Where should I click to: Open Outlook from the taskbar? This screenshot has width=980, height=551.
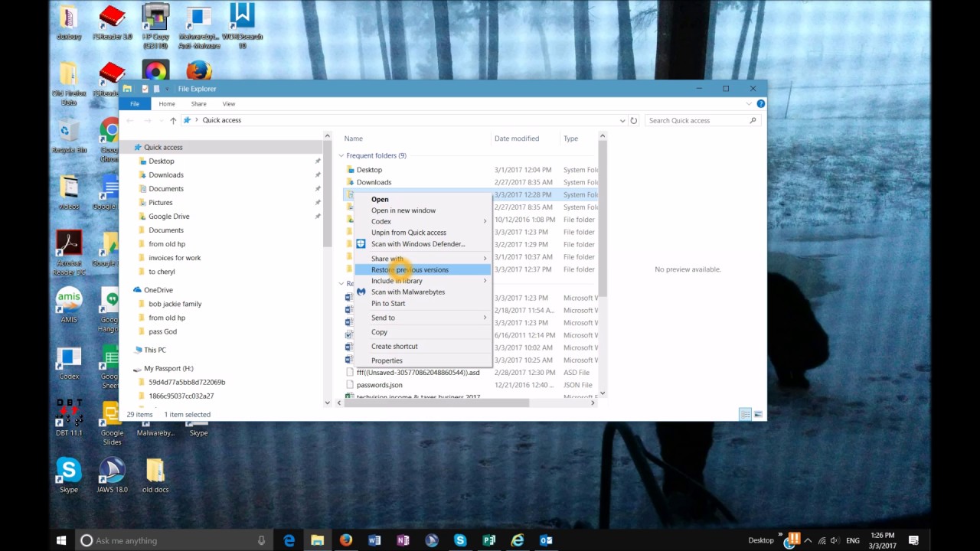546,540
